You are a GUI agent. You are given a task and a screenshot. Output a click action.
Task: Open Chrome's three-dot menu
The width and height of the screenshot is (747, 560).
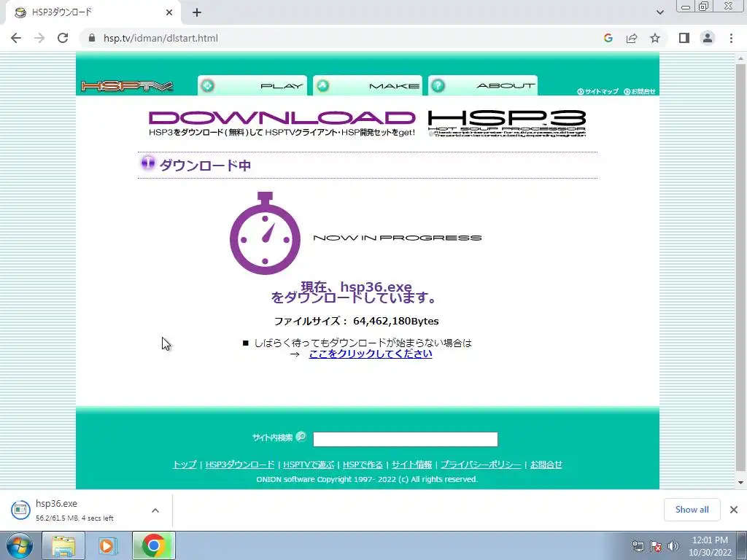731,38
